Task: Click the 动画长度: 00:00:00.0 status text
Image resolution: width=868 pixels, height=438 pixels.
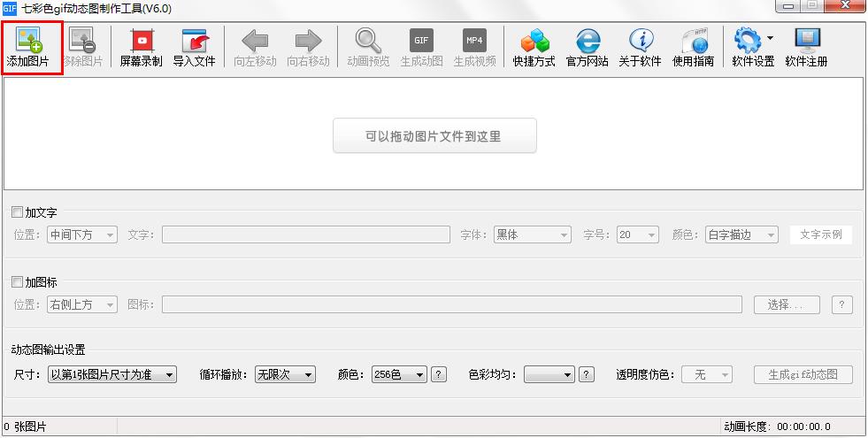Action: pyautogui.click(x=777, y=426)
